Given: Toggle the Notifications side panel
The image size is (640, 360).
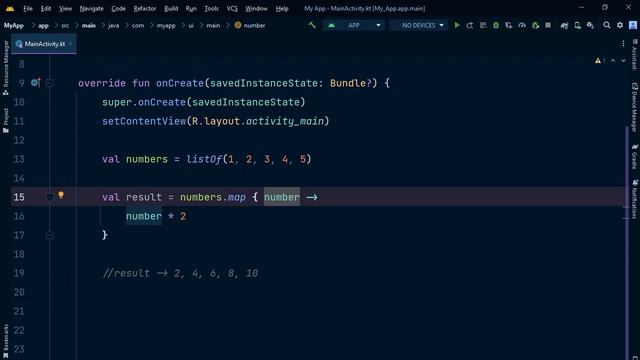Looking at the screenshot, I should point(634,200).
